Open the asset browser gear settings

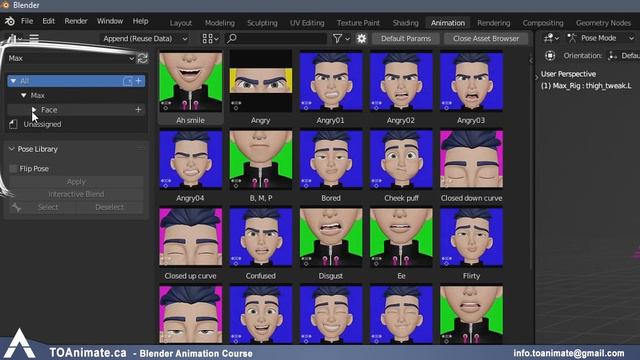click(362, 39)
